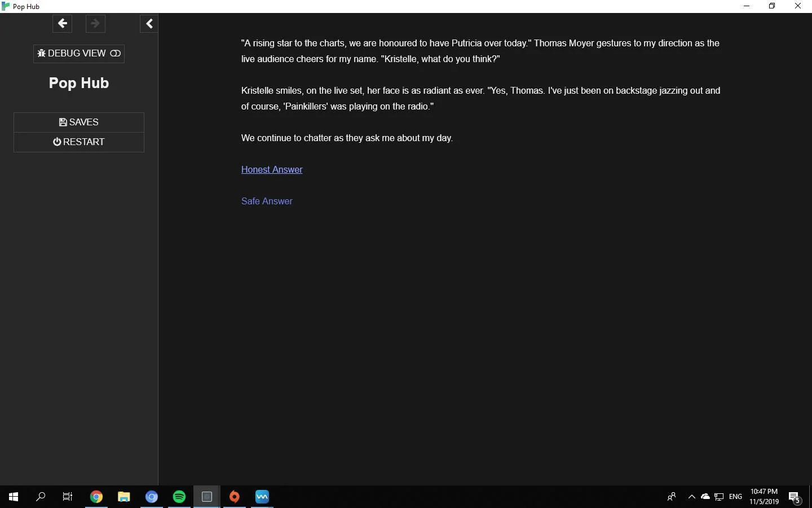The image size is (812, 508).
Task: Open the notification action center
Action: tap(795, 497)
